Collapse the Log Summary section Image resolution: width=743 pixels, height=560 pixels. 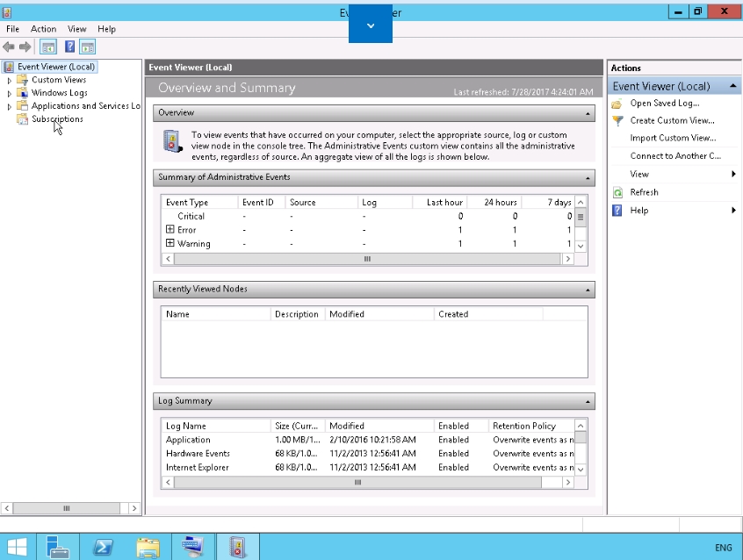(588, 402)
